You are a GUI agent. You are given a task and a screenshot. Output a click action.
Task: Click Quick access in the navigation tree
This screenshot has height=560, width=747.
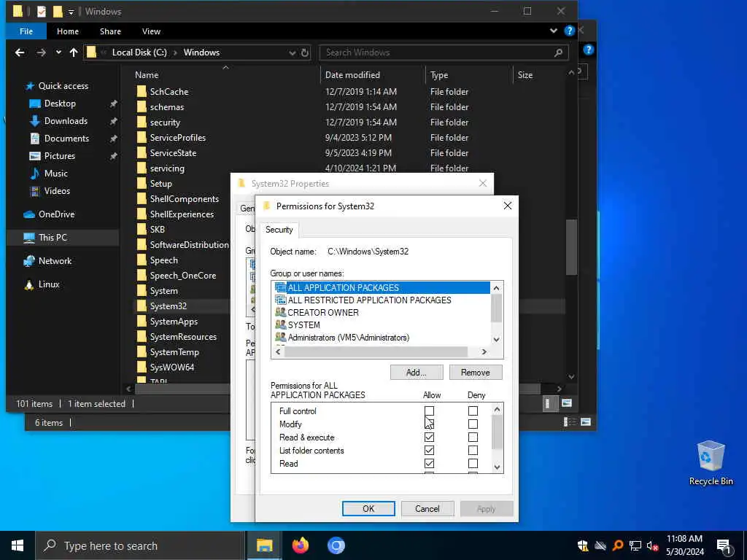[63, 86]
